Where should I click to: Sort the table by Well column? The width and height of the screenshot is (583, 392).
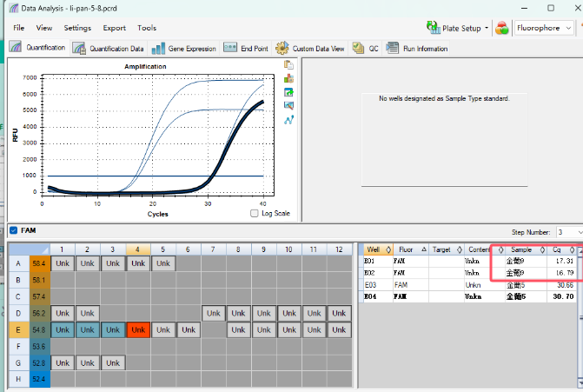pyautogui.click(x=378, y=249)
